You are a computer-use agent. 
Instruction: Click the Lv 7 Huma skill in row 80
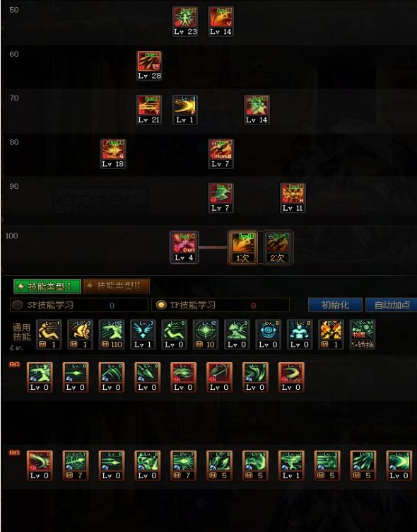[x=221, y=154]
